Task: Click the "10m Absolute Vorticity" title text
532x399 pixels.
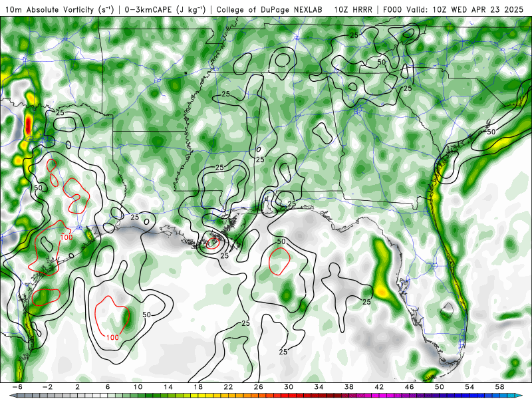Action: pyautogui.click(x=49, y=10)
